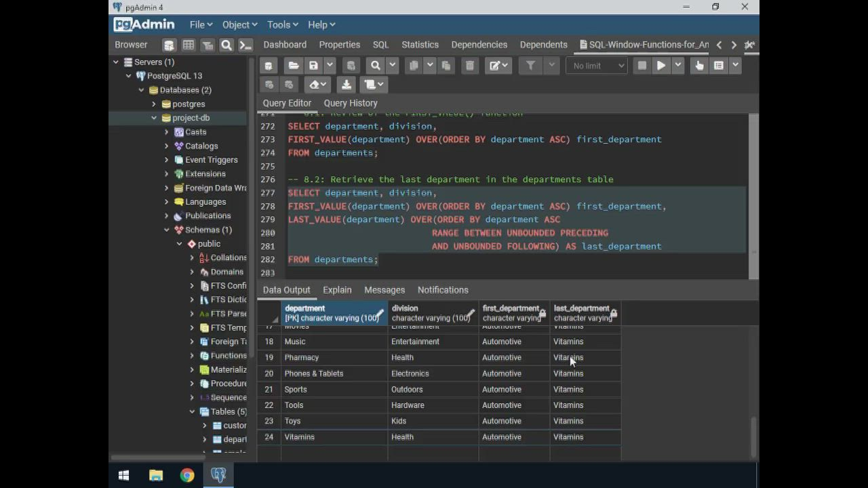Click the Search Objects magnifier in Browser header
Viewport: 868px width, 488px height.
click(226, 45)
